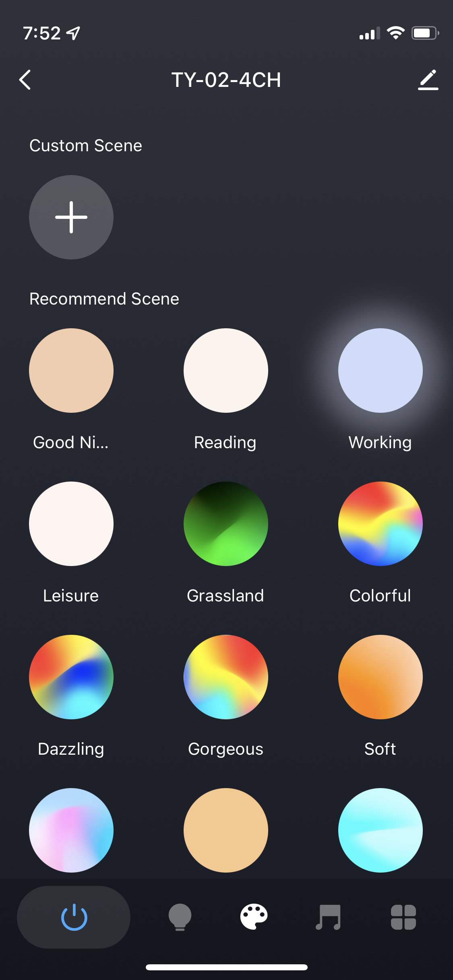Select the Dazzling scene
453x980 pixels.
click(x=71, y=677)
